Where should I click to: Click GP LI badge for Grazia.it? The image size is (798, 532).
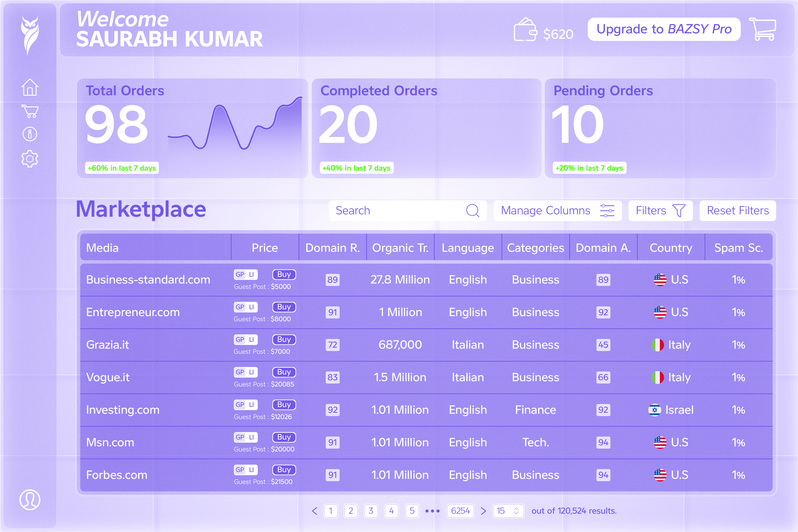[x=246, y=340]
